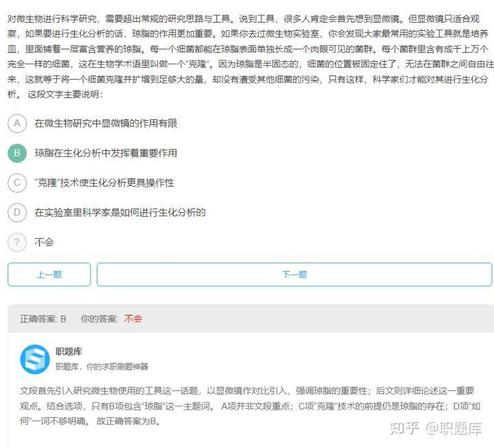Screen dimensions: 494x448
Task: Click the 不会 option label
Action: (x=44, y=242)
